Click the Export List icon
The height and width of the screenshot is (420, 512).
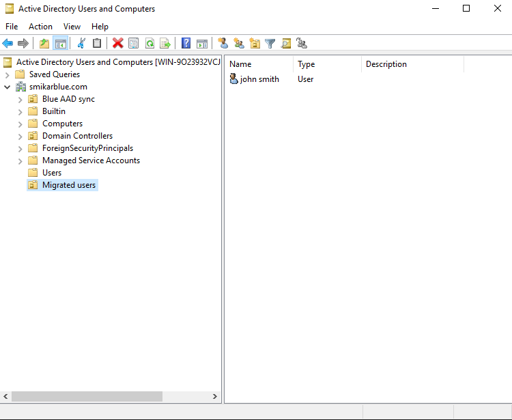pyautogui.click(x=165, y=43)
